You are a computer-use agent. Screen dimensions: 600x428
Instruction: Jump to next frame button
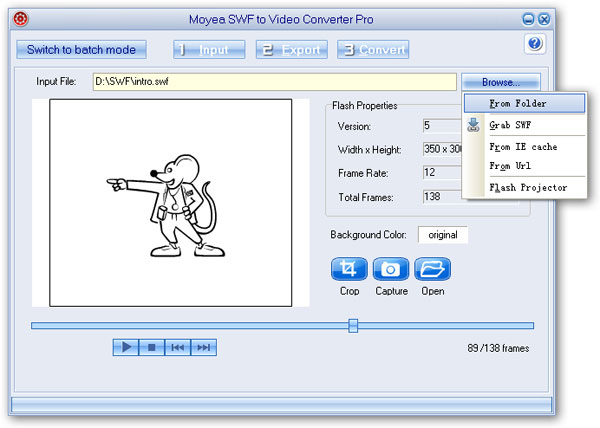(x=204, y=347)
